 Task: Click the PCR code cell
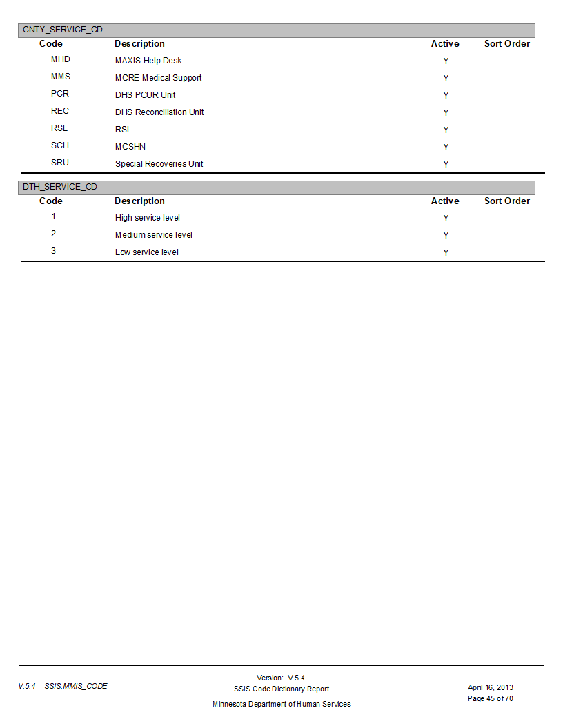click(x=60, y=94)
